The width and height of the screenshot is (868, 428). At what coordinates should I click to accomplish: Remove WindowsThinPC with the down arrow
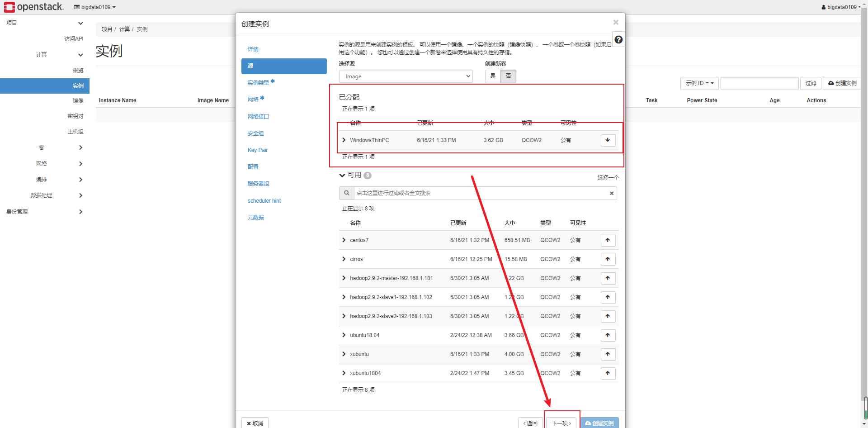(x=608, y=140)
